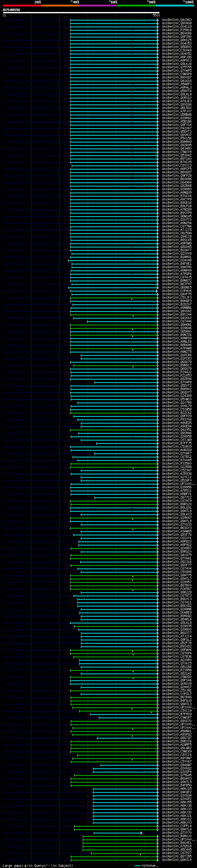Select hit label UniRef100_Q75T55
197x868 pixels.
[177, 67]
